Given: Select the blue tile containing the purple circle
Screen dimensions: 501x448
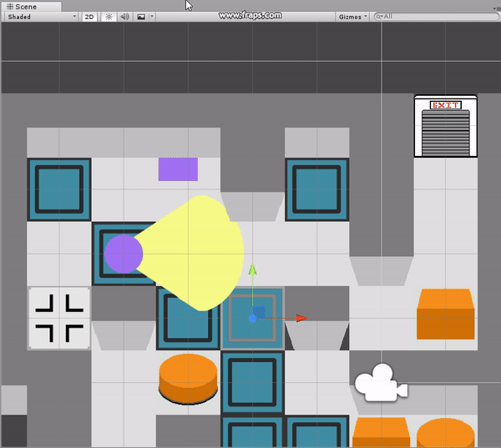Looking at the screenshot, I should 124,254.
